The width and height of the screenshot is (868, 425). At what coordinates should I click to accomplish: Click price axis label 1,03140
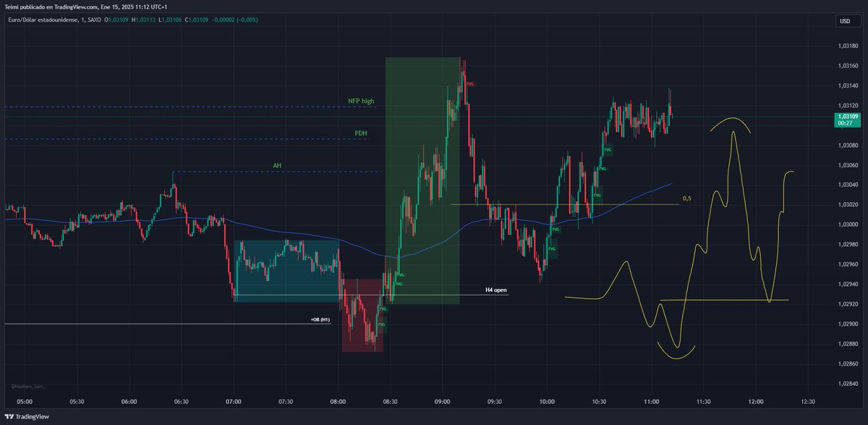point(846,85)
